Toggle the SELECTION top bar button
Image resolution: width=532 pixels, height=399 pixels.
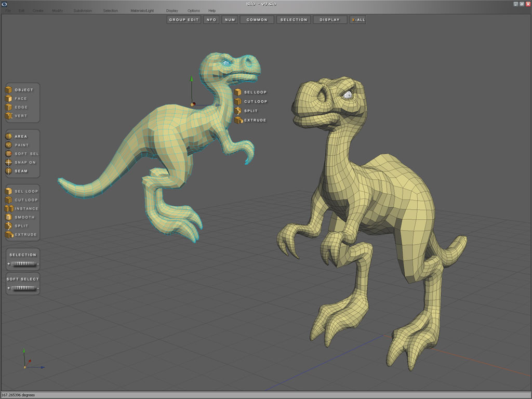pos(294,20)
